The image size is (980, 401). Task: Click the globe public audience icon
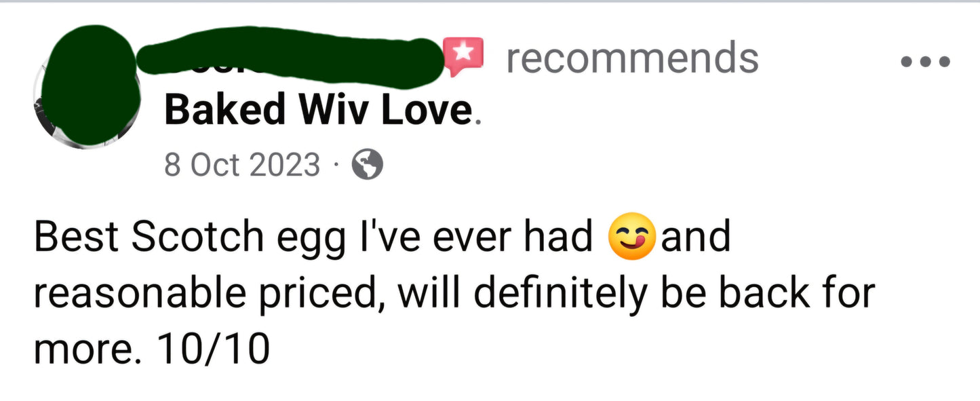367,165
